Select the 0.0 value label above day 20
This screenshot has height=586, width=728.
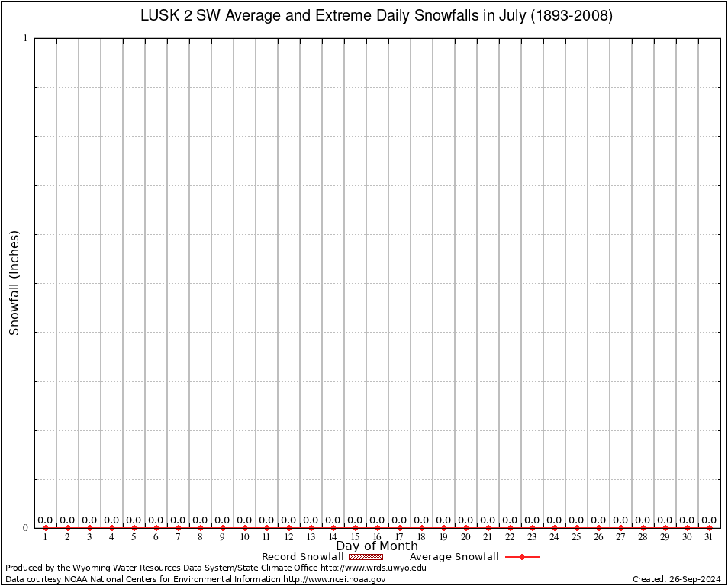coord(465,520)
